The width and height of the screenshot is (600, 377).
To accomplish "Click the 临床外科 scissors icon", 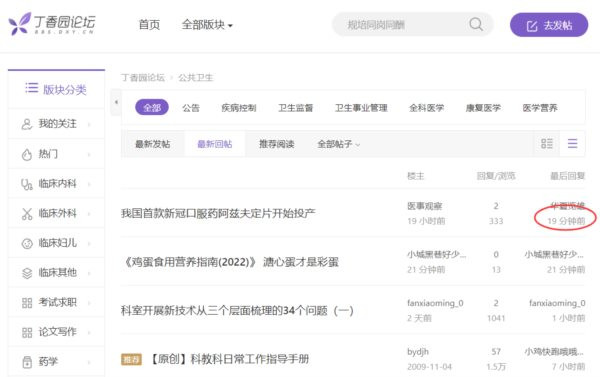I will (x=27, y=214).
